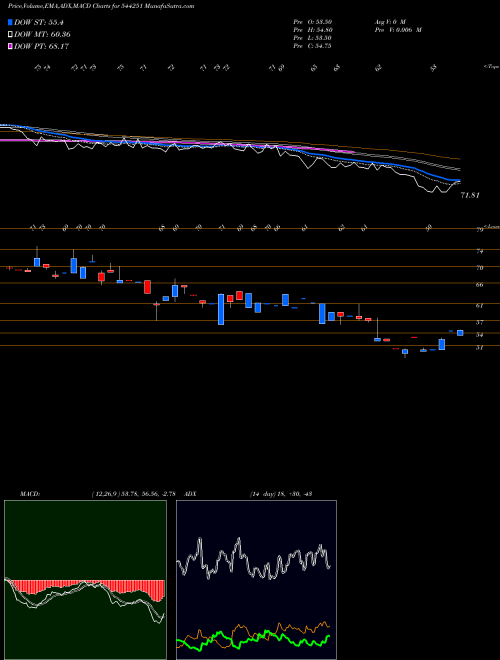The image size is (500, 660).
Task: Click the 'Pre O: 53.50' open value
Action: pyautogui.click(x=312, y=21)
